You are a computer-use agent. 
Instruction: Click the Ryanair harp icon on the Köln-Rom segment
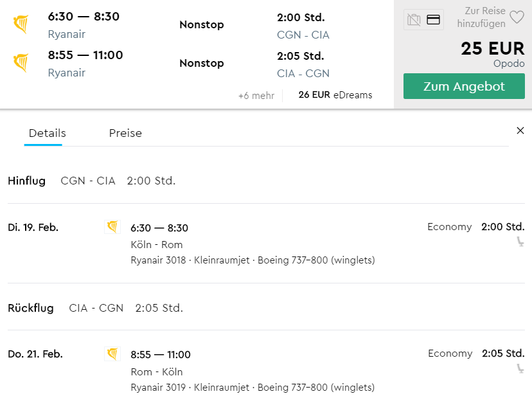(x=112, y=227)
